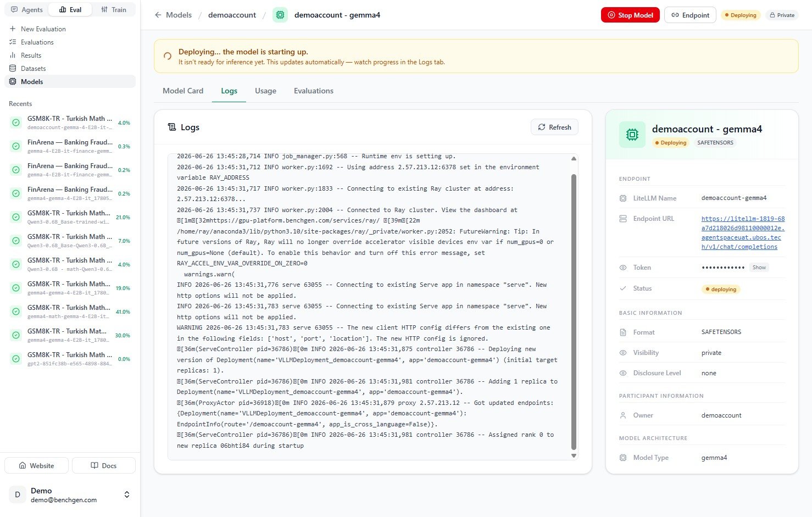Switch to the Eval section
The width and height of the screenshot is (812, 517).
click(x=70, y=9)
